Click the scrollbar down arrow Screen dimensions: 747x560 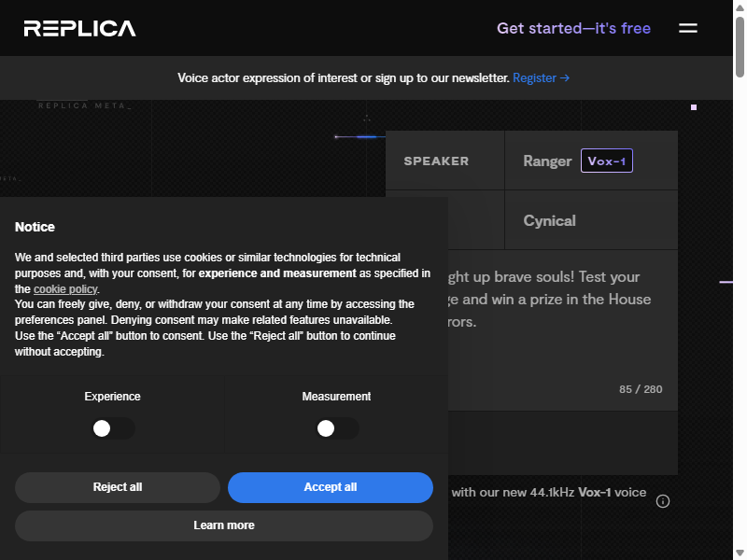pos(740,553)
